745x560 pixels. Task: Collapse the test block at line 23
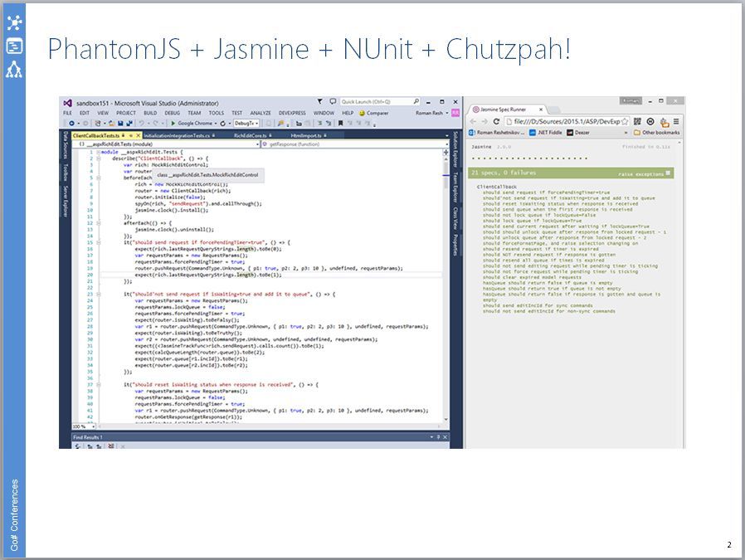tap(99, 294)
